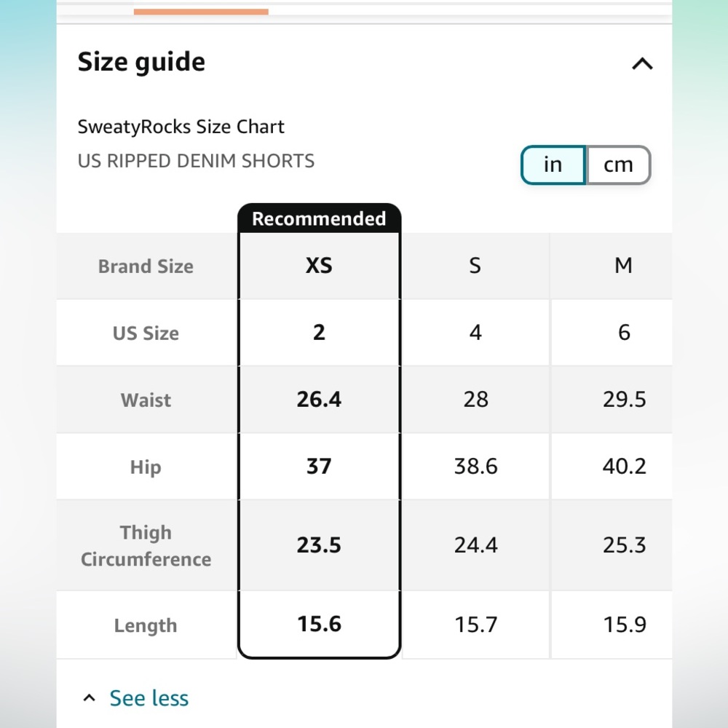
Task: Collapse the Size guide section chevron
Action: click(643, 63)
